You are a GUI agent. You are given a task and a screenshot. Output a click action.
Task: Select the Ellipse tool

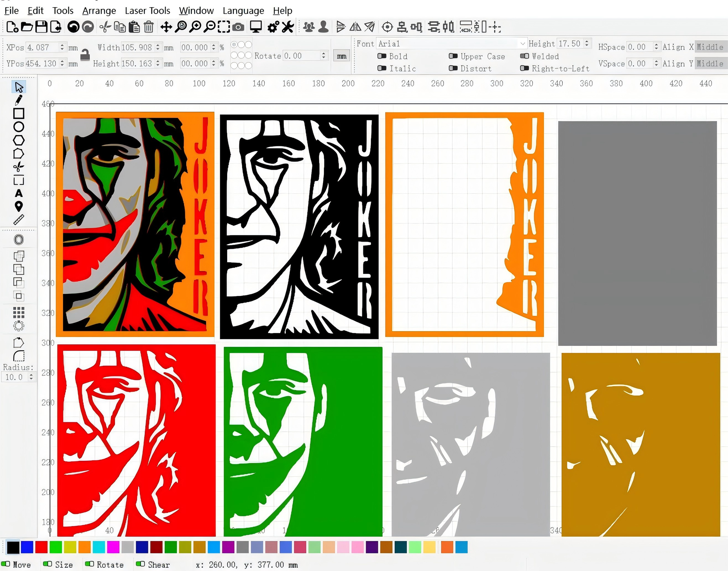19,127
